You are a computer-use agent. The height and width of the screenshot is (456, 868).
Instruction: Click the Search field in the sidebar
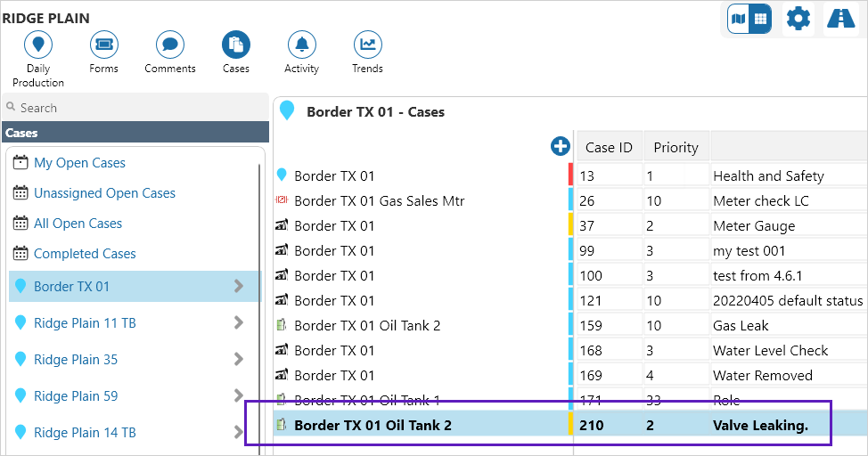coord(134,108)
